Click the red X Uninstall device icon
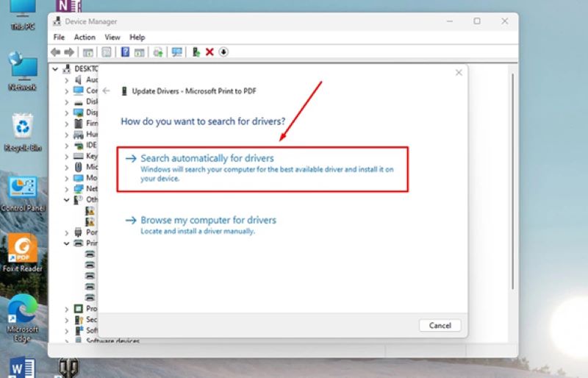Image resolution: width=588 pixels, height=378 pixels. [209, 51]
